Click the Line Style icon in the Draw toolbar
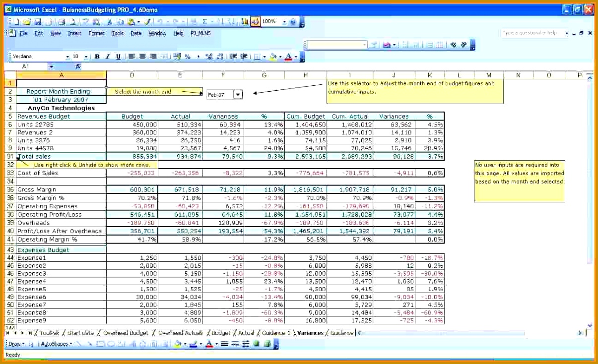This screenshot has width=598, height=364. tap(224, 344)
